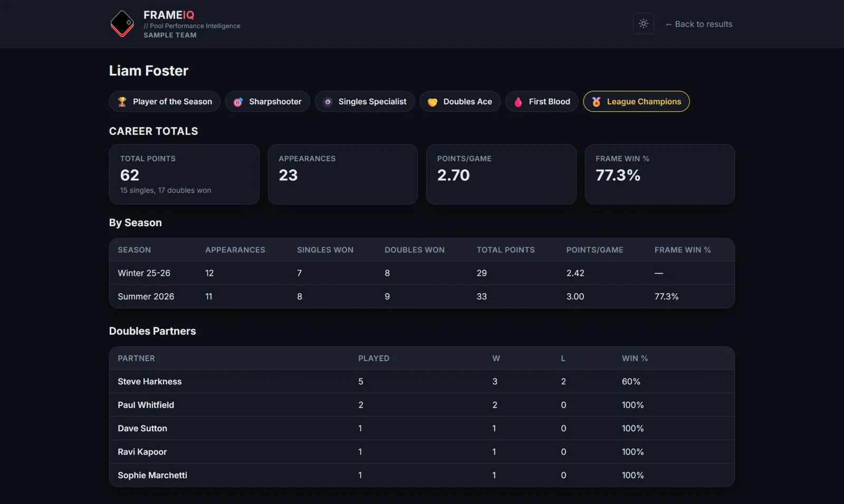Click the Points/Game card value 2.70
The image size is (844, 504).
pyautogui.click(x=454, y=175)
